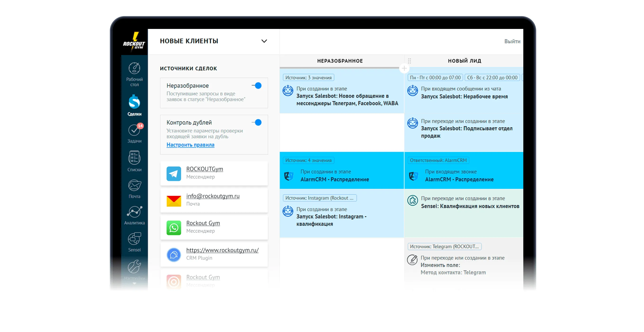Toggle the Неразобранное switch off
This screenshot has width=644, height=332.
pos(257,86)
